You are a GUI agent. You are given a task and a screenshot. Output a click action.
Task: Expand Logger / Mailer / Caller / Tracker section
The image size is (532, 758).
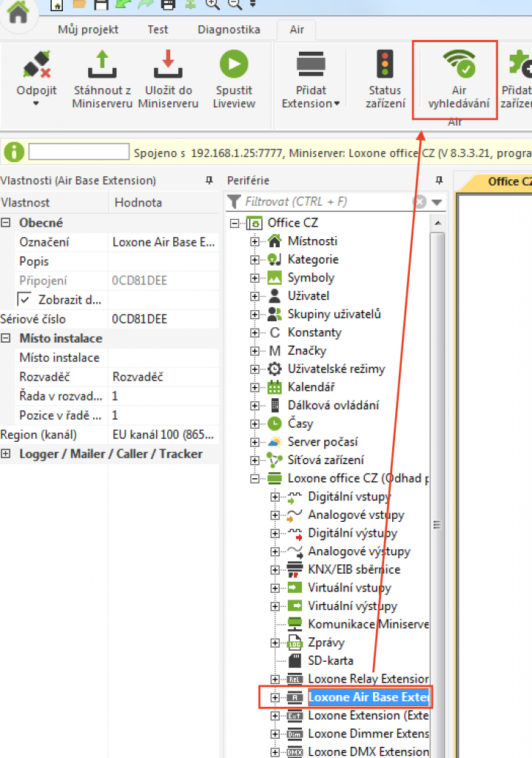coord(6,454)
